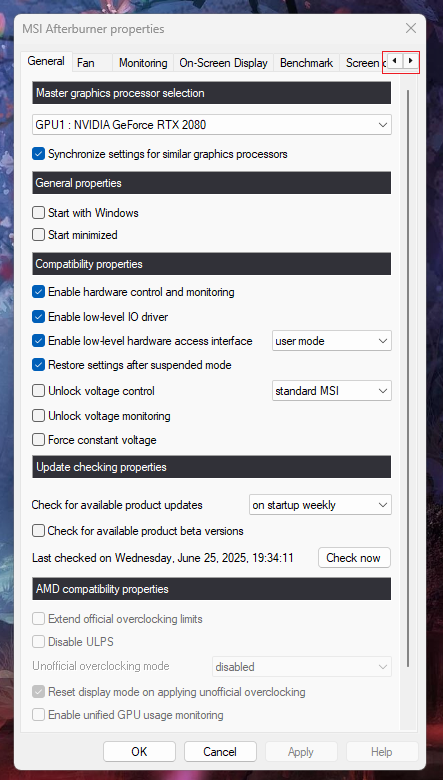Click the Check now button

click(x=354, y=558)
